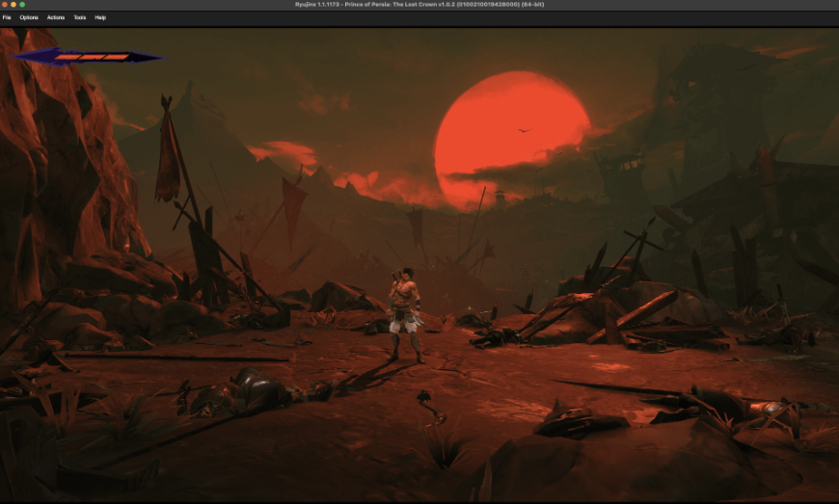Open the Help menu

(x=100, y=17)
